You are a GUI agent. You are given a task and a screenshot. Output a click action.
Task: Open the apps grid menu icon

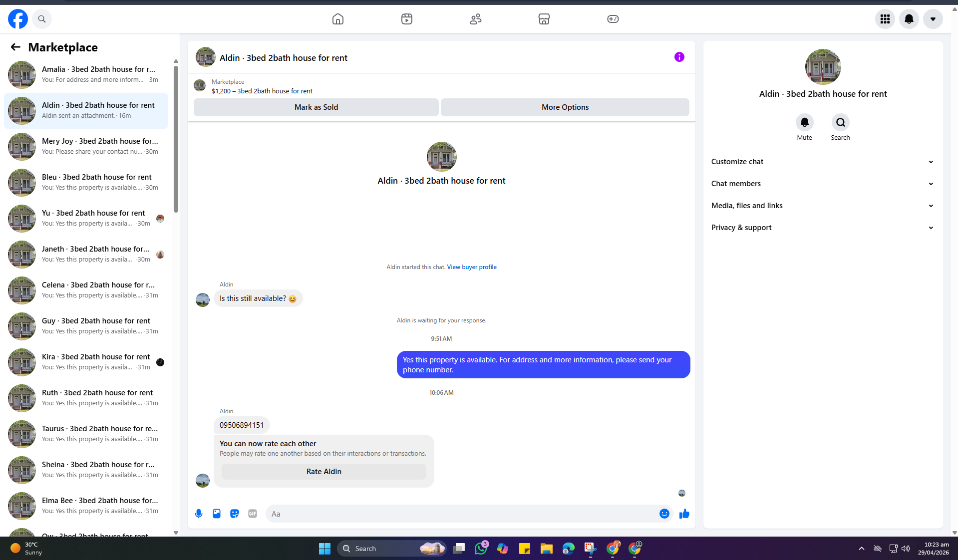point(885,19)
